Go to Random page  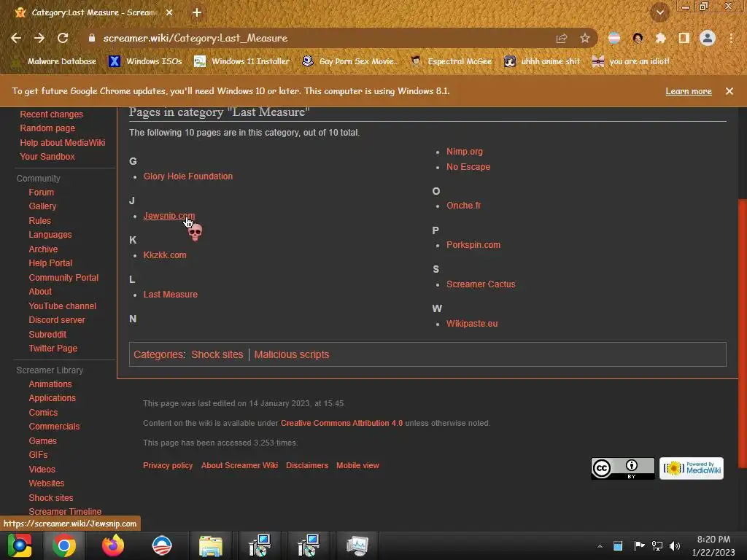click(x=47, y=128)
